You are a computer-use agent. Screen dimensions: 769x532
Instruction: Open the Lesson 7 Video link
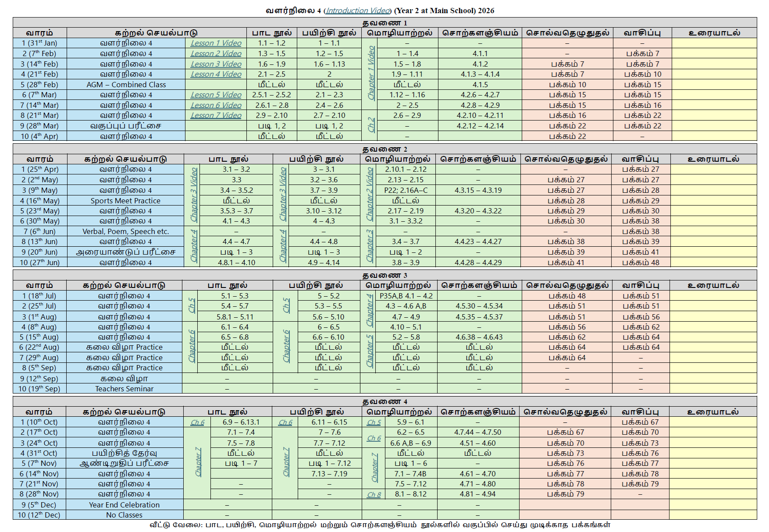(216, 115)
